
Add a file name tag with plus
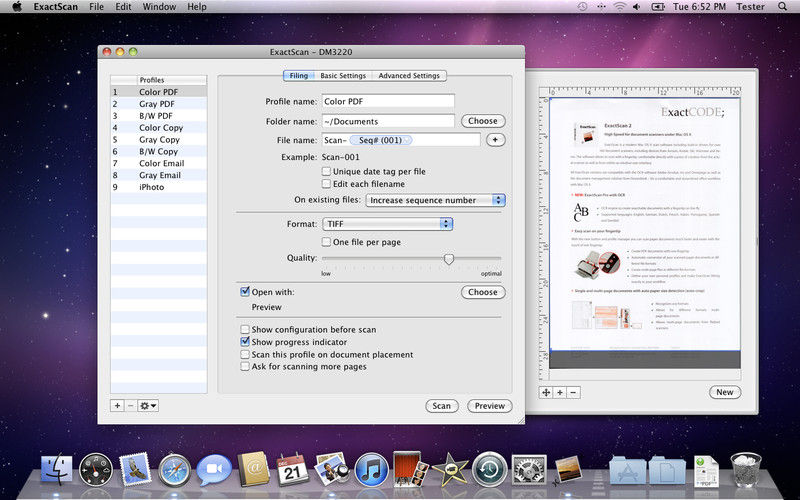[x=495, y=140]
